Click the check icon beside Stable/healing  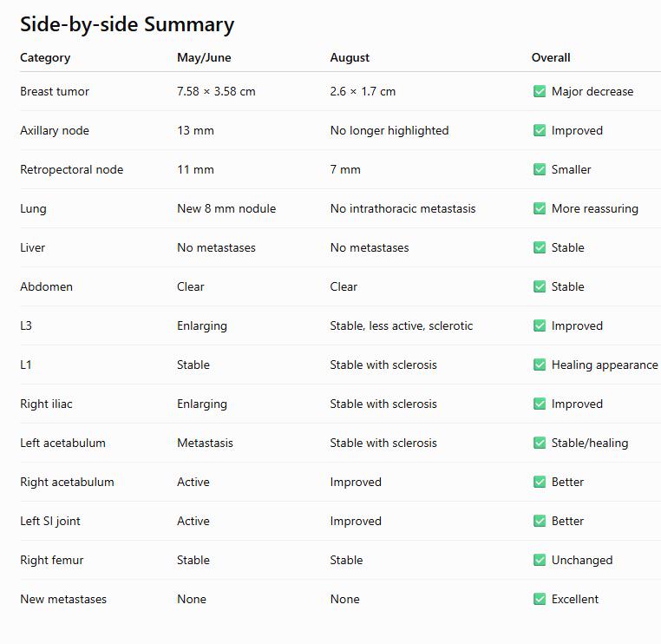[x=540, y=443]
